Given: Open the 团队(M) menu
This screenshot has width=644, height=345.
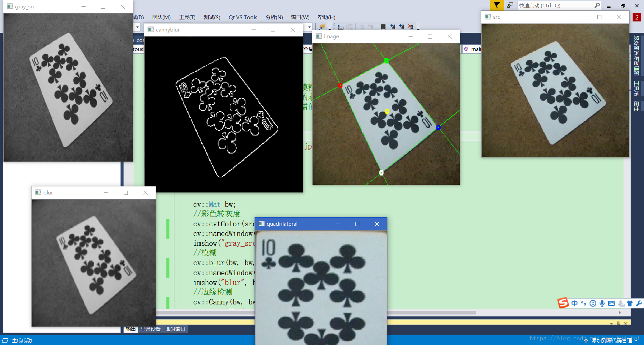Looking at the screenshot, I should click(x=161, y=17).
